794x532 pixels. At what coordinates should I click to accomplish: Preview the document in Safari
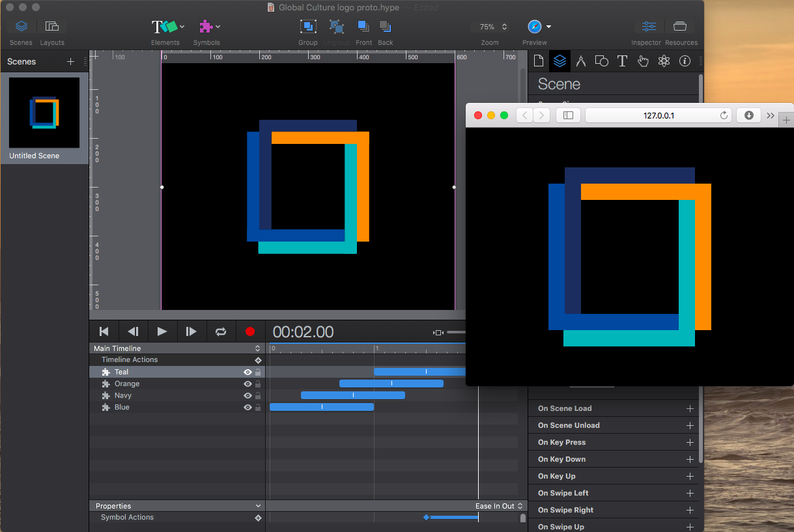click(535, 27)
